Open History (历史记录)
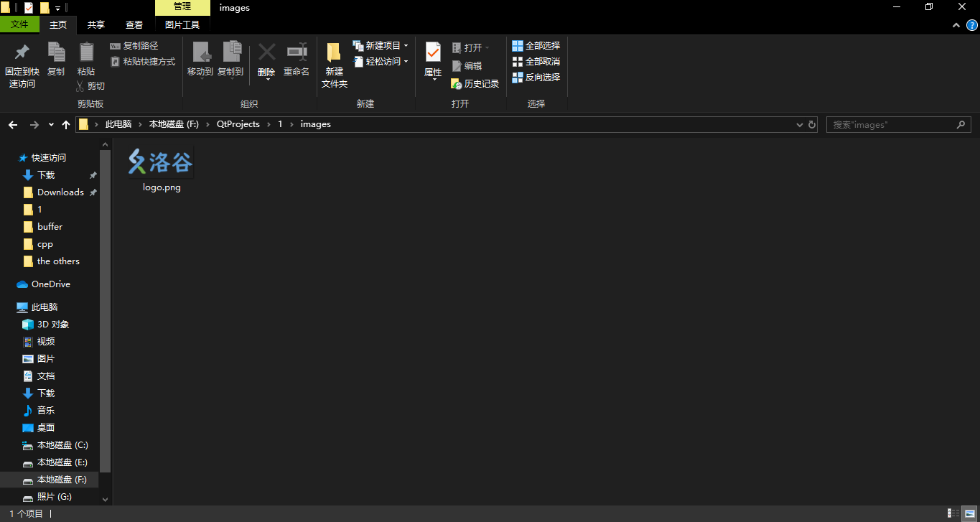Viewport: 980px width, 522px height. click(475, 84)
